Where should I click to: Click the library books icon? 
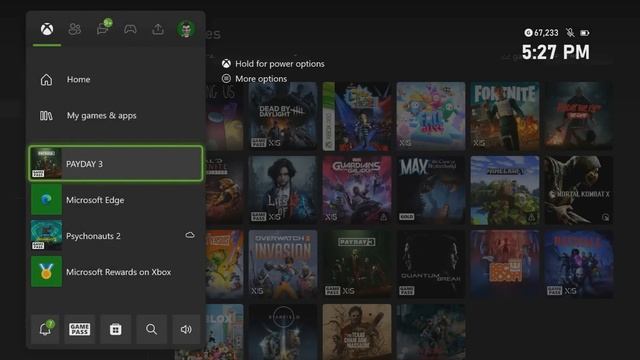(46, 116)
